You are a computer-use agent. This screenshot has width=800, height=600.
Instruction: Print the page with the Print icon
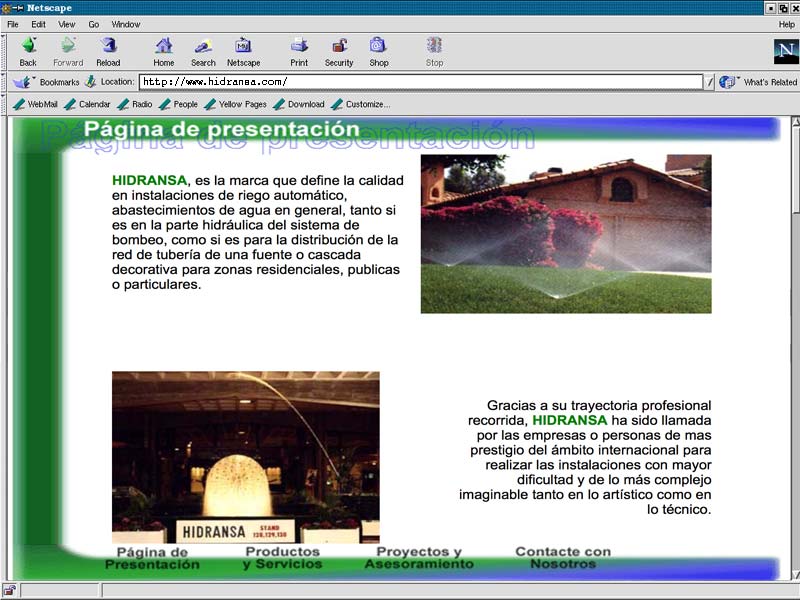point(299,46)
